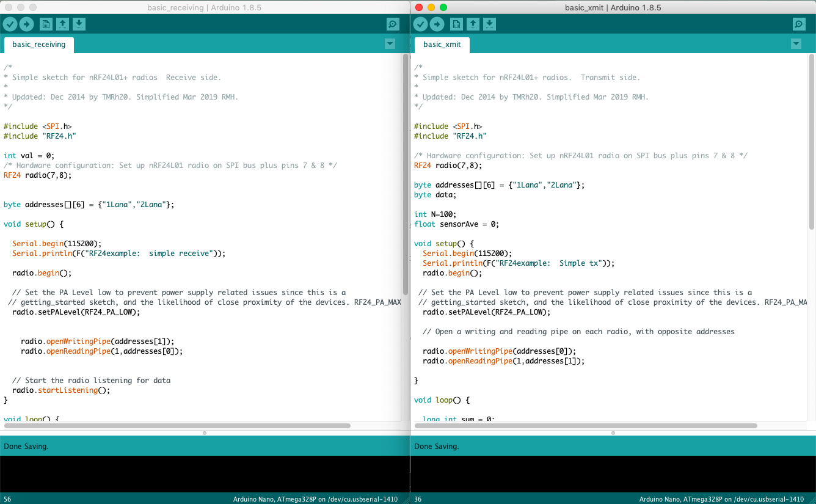Screen dimensions: 816x504
Task: Click 'Done Saving.' status in basic_xmit window
Action: [x=437, y=447]
